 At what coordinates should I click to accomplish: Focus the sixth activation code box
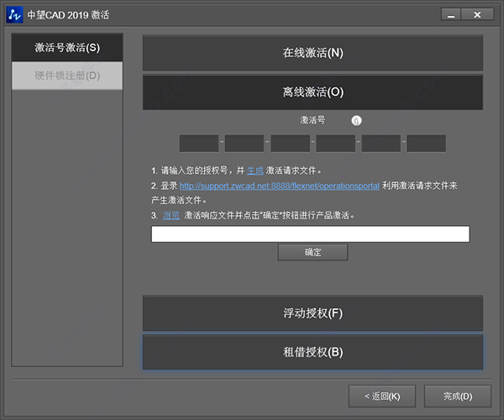[x=426, y=144]
